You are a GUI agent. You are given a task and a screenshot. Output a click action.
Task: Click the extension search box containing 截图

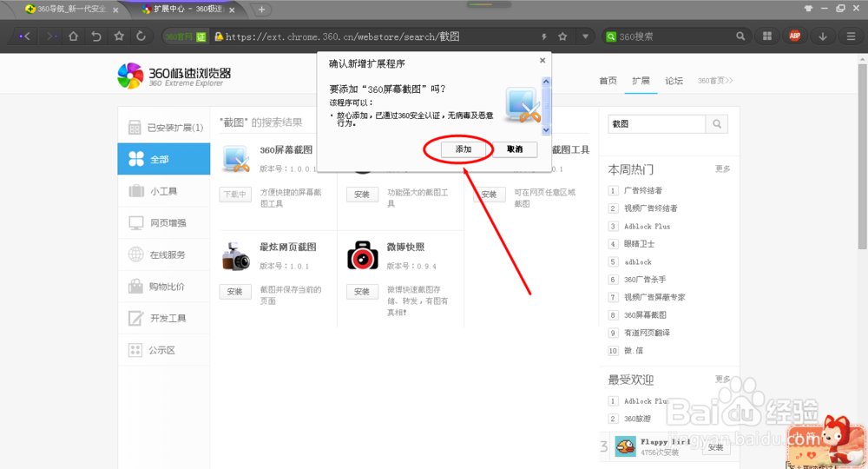tap(656, 124)
